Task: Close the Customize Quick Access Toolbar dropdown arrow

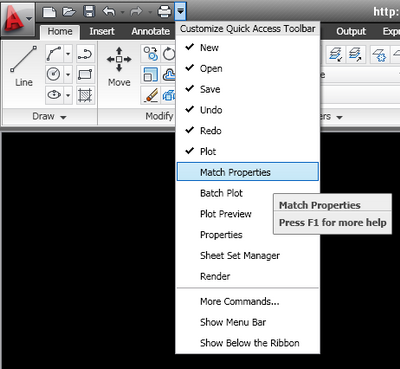Action: [x=180, y=11]
